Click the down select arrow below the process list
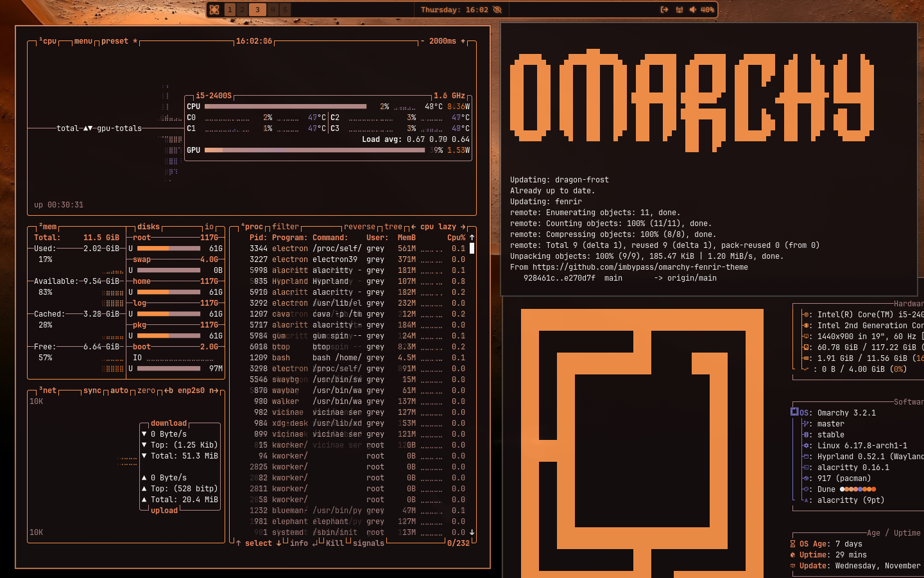 [x=278, y=543]
